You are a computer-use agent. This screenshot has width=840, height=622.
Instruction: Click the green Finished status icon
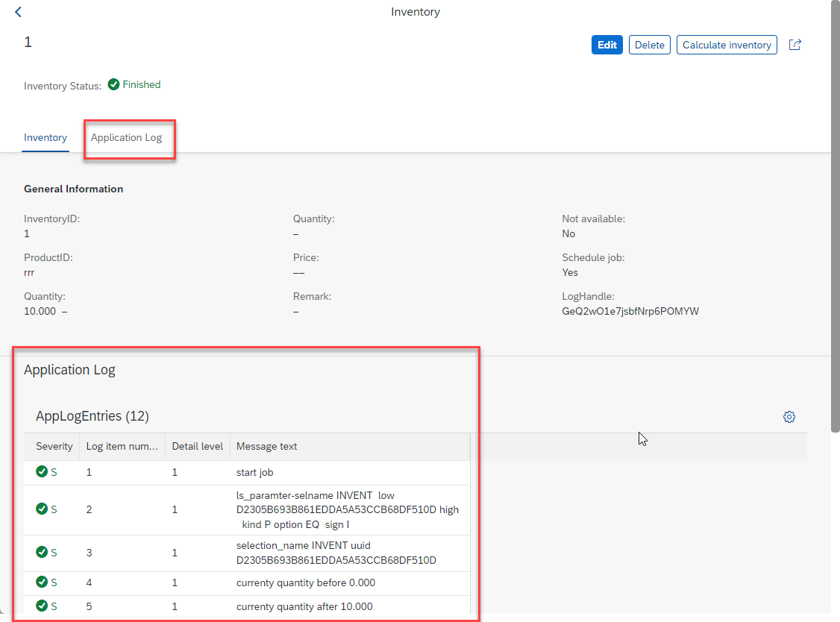click(113, 84)
